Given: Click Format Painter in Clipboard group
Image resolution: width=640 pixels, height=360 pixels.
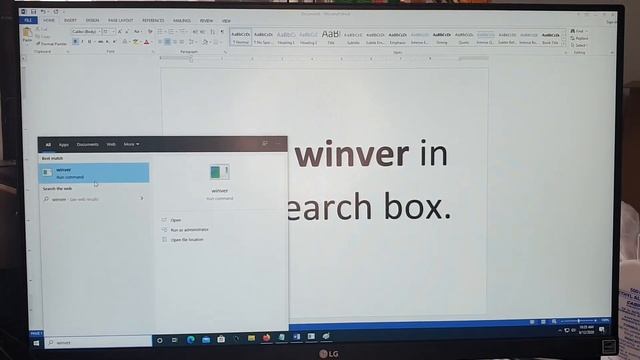Looking at the screenshot, I should [x=51, y=44].
